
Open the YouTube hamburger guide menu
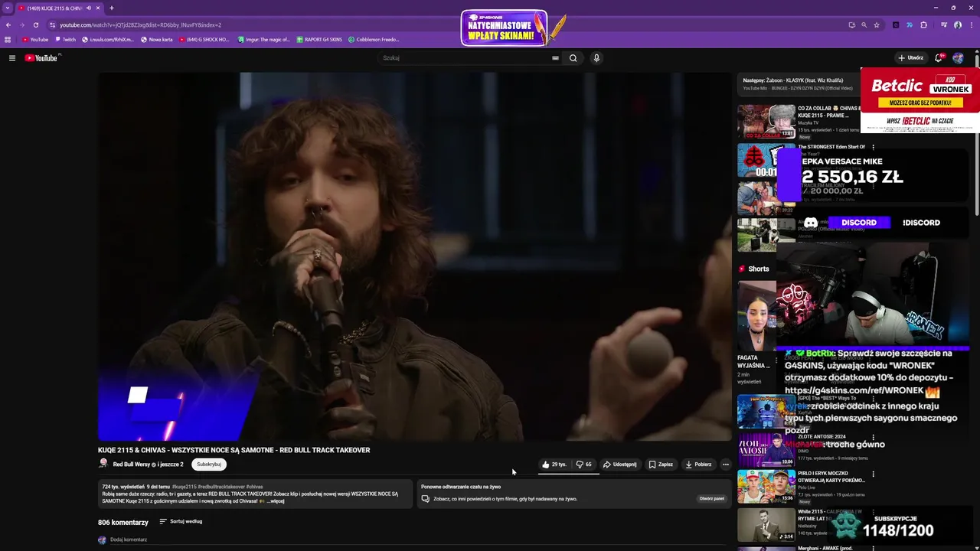pos(12,58)
